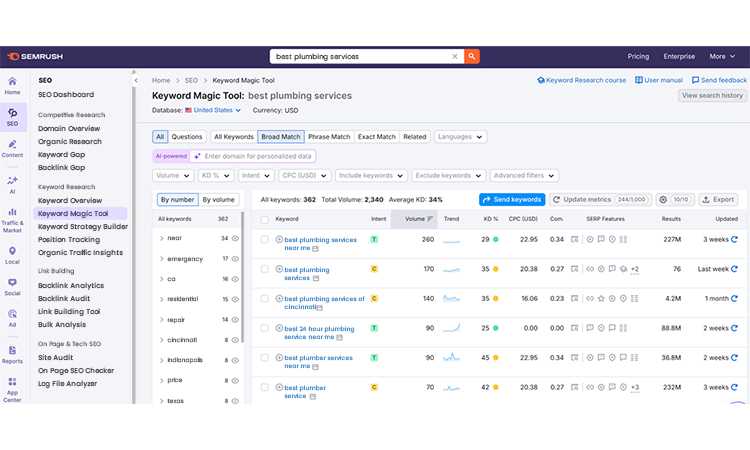The height and width of the screenshot is (450, 750).
Task: Check 'best plumber services near me' row
Action: pyautogui.click(x=264, y=358)
